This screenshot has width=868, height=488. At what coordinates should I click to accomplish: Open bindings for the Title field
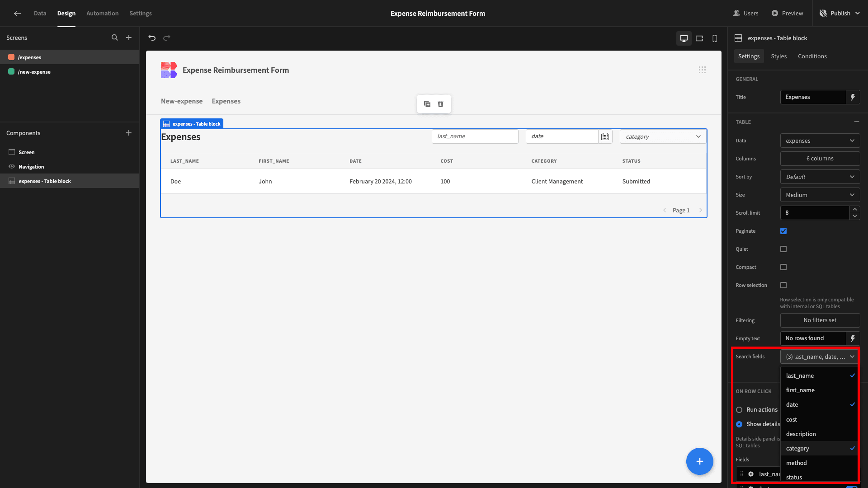click(x=853, y=97)
